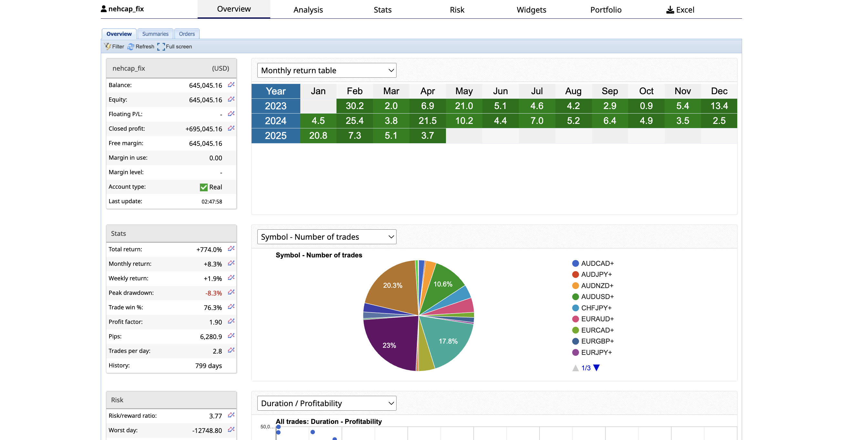Switch to the Analysis tab
The height and width of the screenshot is (440, 868).
[308, 10]
